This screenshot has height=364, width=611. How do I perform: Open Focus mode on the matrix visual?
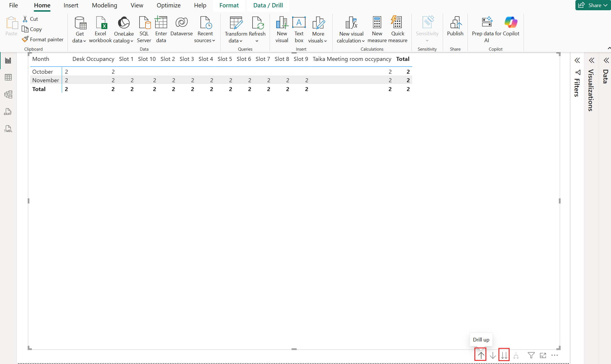coord(543,355)
